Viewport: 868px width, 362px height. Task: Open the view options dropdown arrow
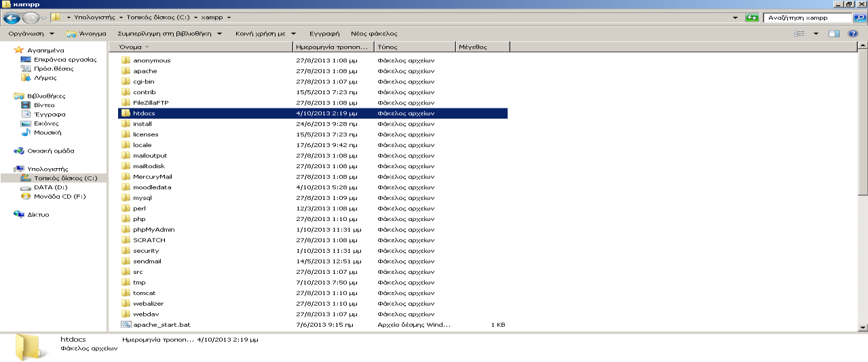pos(816,33)
